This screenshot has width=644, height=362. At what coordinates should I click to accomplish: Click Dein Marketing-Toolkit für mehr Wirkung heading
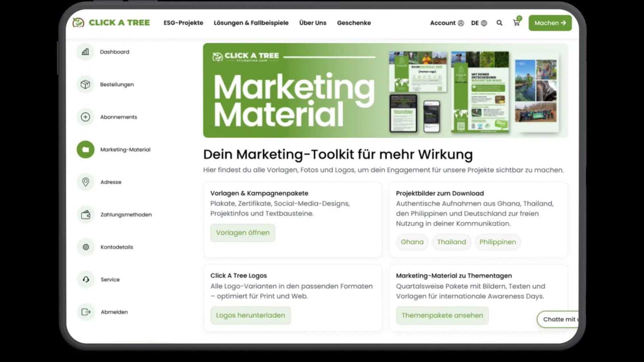point(338,154)
